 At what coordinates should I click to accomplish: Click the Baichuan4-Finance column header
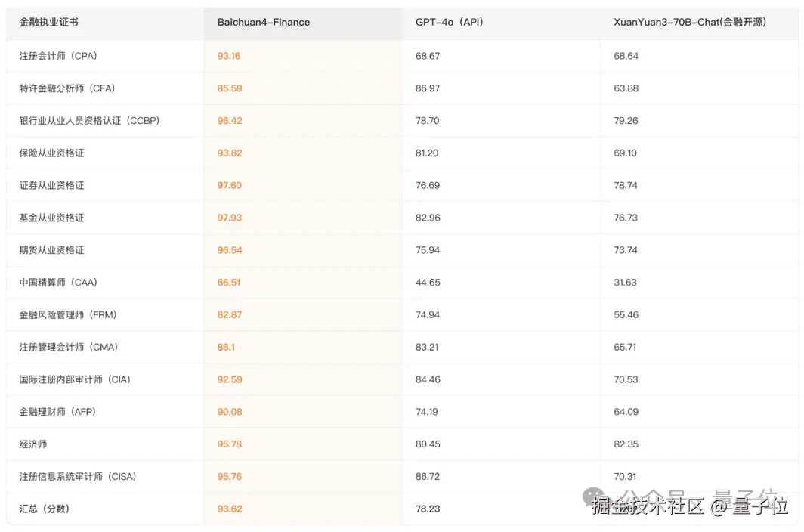[264, 23]
